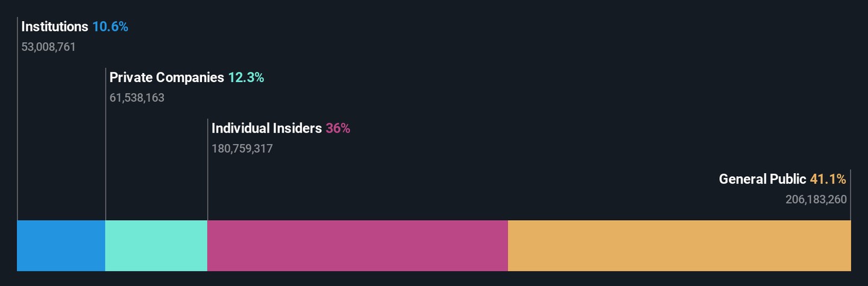Select the Individual Insiders label

266,128
